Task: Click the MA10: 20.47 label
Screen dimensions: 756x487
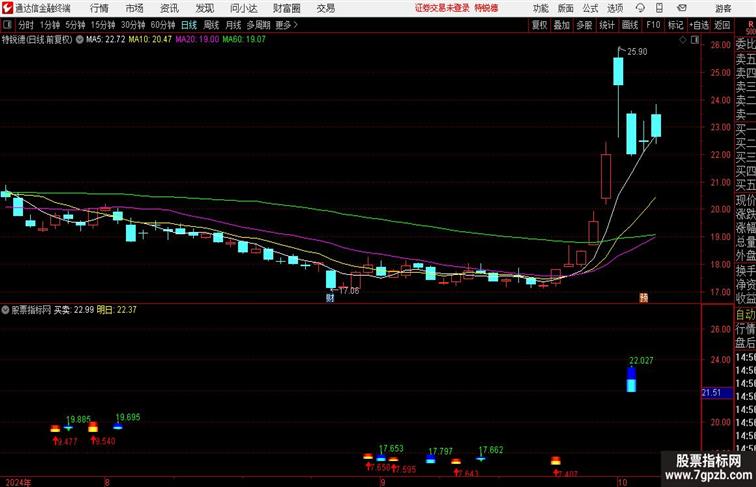Action: (x=150, y=40)
